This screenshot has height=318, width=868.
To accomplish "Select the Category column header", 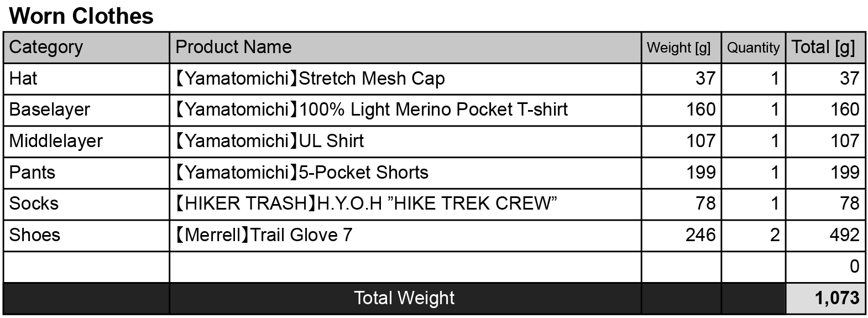I will pos(46,48).
